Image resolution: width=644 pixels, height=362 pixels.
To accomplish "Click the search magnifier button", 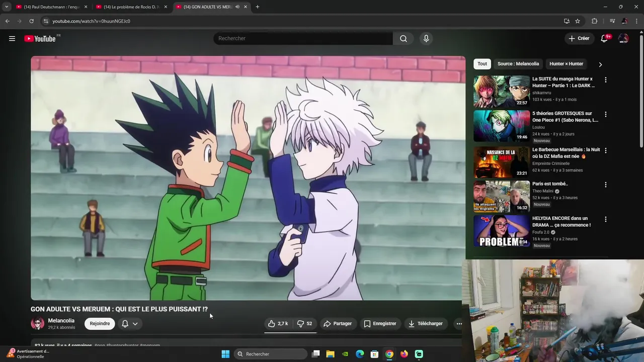I will 404,39.
